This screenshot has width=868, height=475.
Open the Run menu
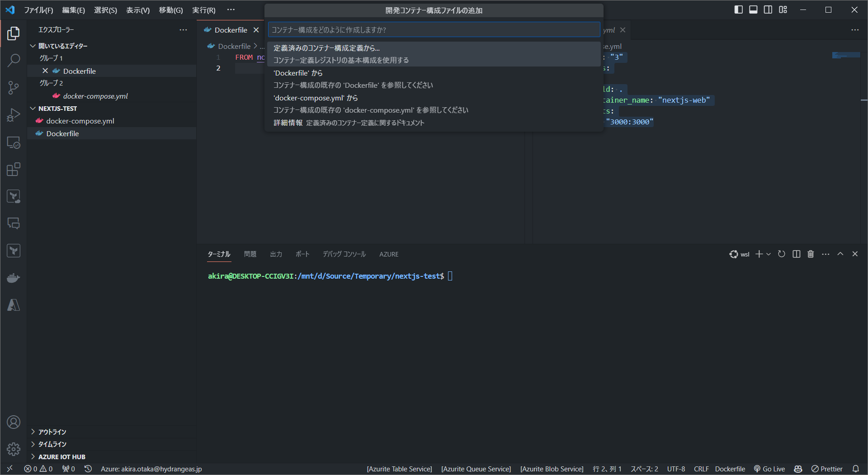(204, 10)
